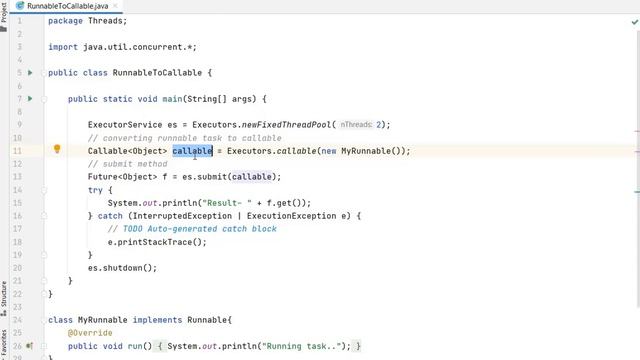Open the Project tool window

pyautogui.click(x=4, y=16)
